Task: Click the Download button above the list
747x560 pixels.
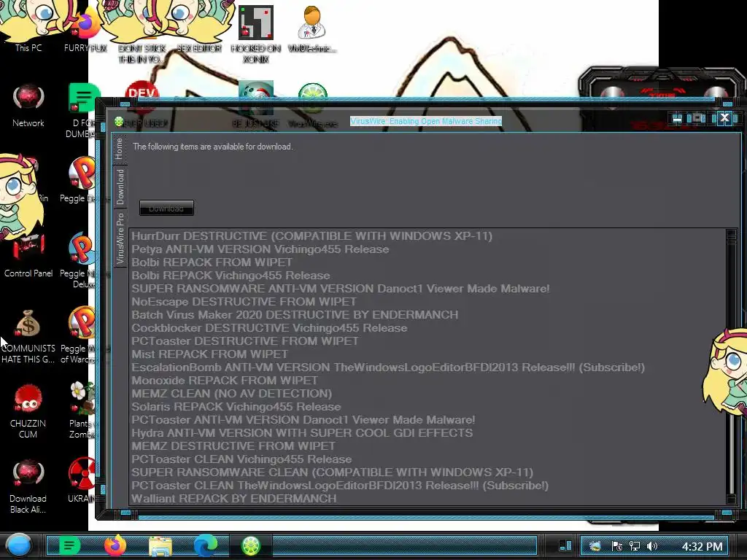Action: point(166,208)
